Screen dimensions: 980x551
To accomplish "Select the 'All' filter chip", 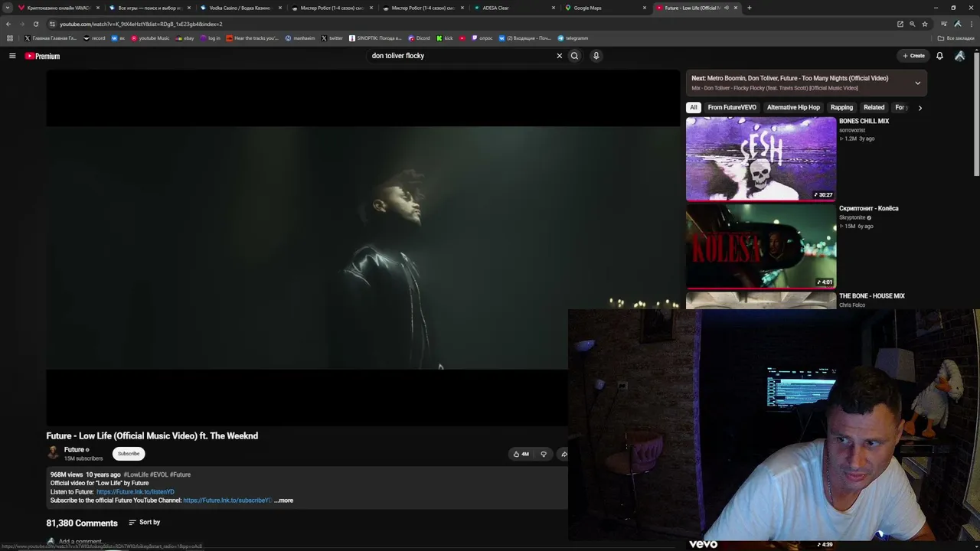I will 694,108.
